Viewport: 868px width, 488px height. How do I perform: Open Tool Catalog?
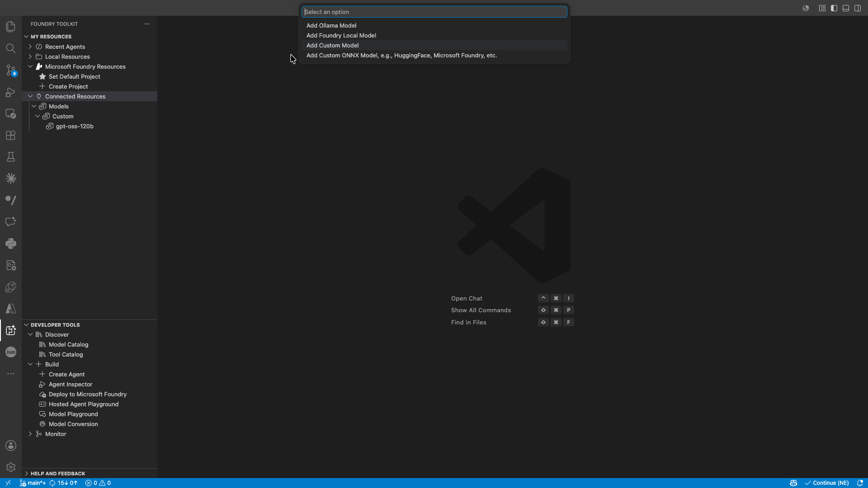(x=66, y=354)
